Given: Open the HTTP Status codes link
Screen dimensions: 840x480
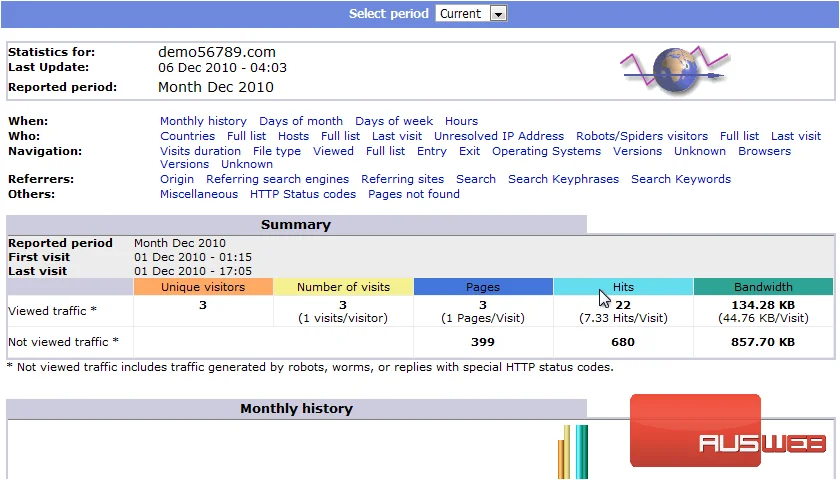Looking at the screenshot, I should pyautogui.click(x=303, y=194).
